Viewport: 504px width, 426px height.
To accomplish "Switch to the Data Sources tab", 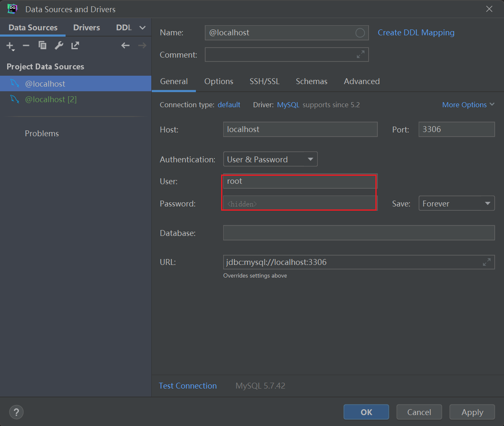I will pos(33,28).
